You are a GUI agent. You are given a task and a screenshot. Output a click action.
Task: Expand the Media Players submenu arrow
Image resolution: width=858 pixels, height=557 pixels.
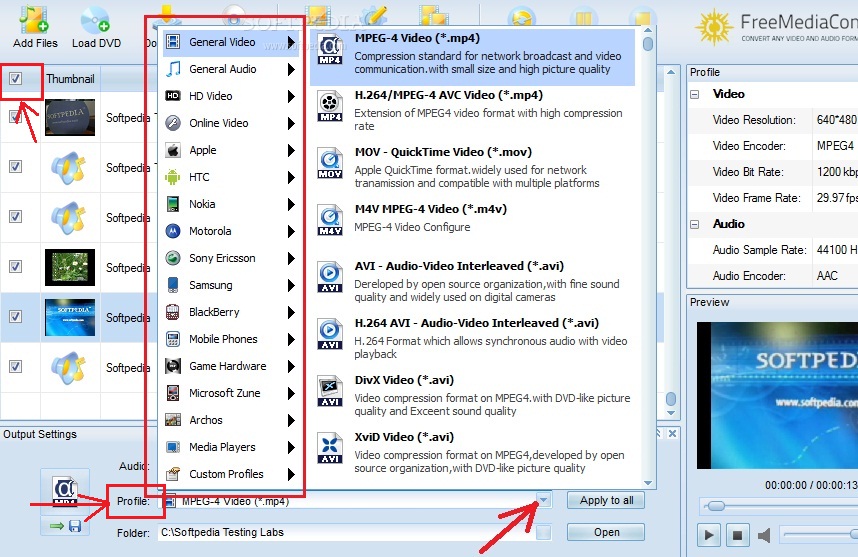(291, 447)
